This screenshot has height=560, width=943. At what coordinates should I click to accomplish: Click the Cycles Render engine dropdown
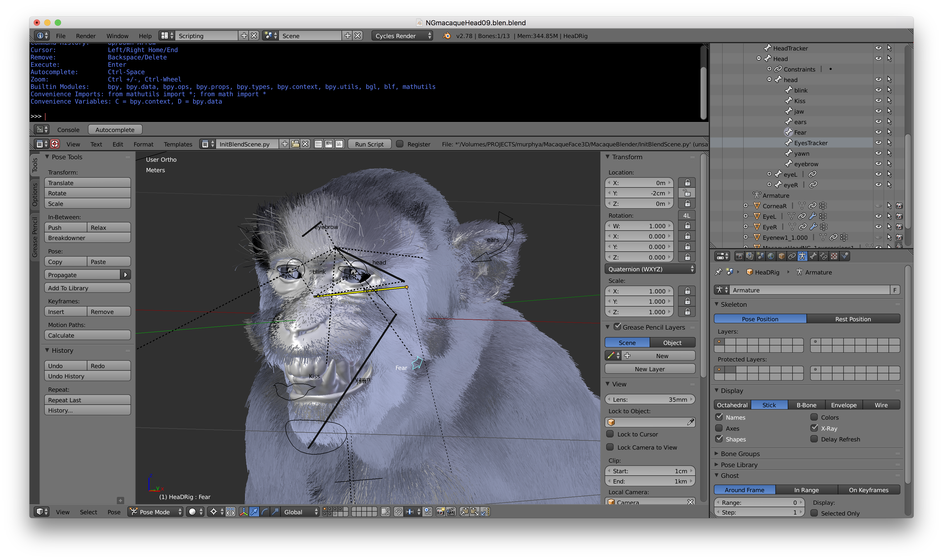[400, 35]
